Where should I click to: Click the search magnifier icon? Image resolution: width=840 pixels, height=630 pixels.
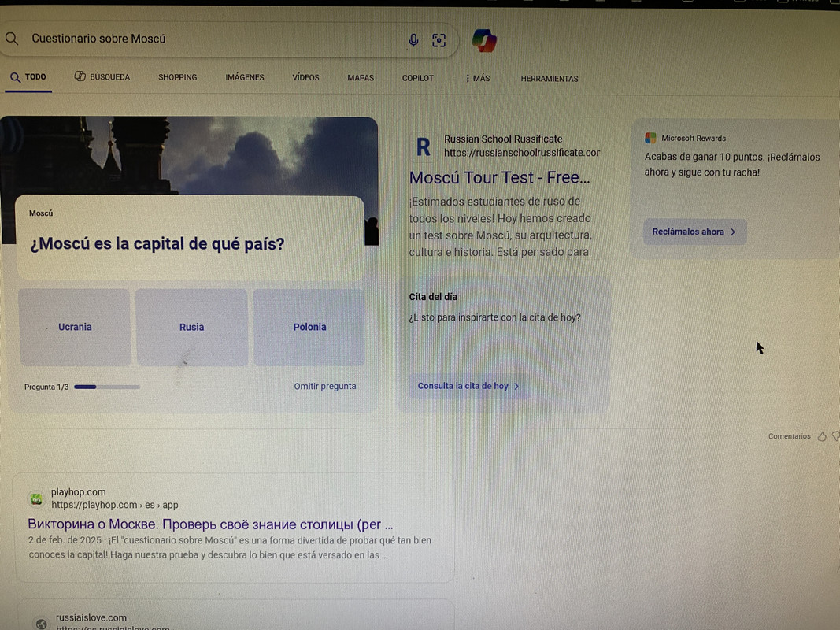coord(12,38)
